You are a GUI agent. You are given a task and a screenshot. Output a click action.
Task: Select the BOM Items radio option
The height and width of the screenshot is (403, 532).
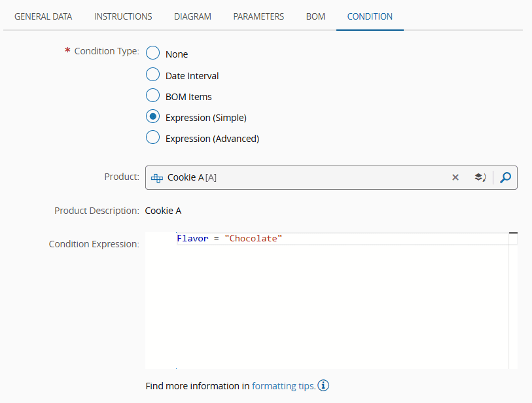(x=152, y=96)
